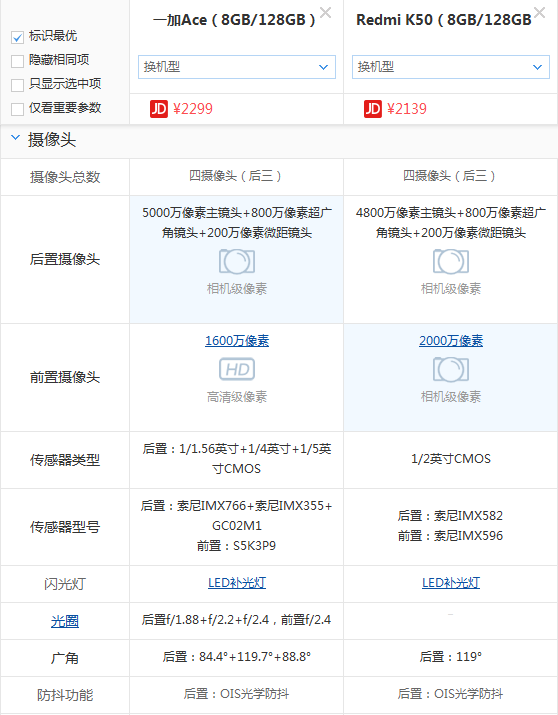The height and width of the screenshot is (715, 558).
Task: Click camera icon under 4800万像素主镜头 rear spec
Action: pos(451,262)
